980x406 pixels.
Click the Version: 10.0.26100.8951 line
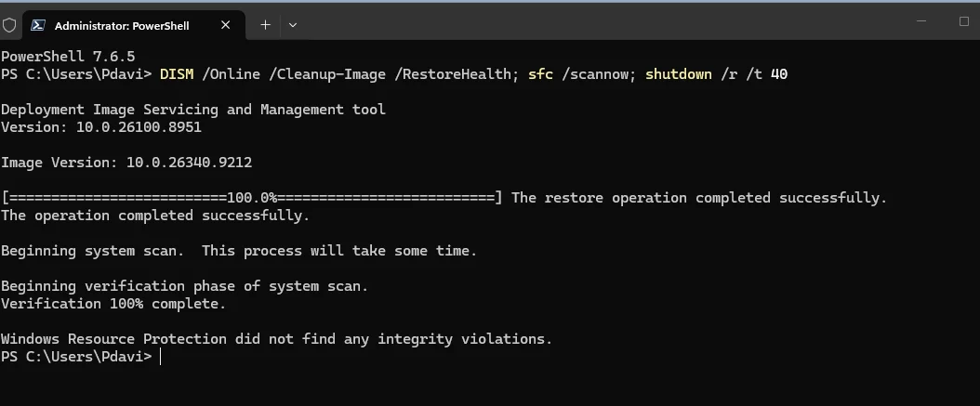point(101,127)
